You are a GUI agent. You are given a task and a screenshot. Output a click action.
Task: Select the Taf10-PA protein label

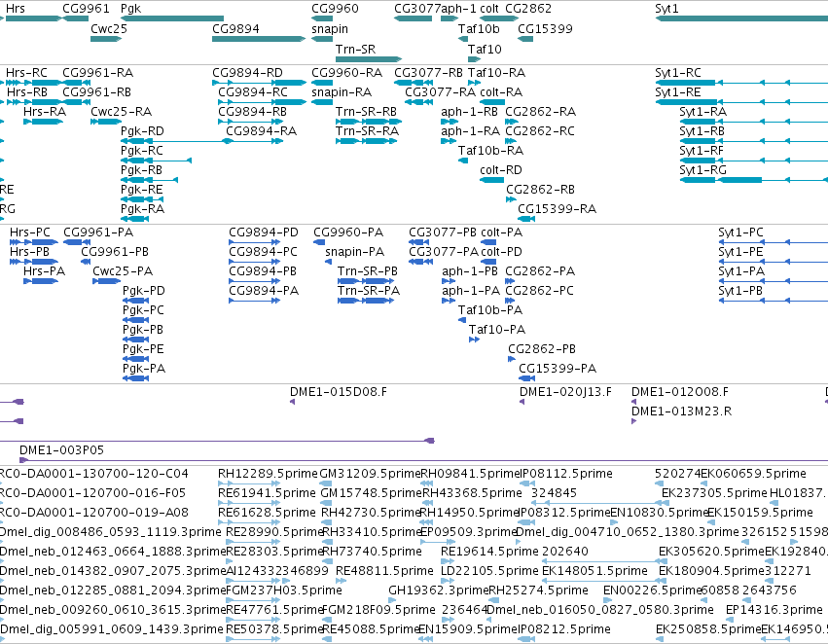(497, 330)
